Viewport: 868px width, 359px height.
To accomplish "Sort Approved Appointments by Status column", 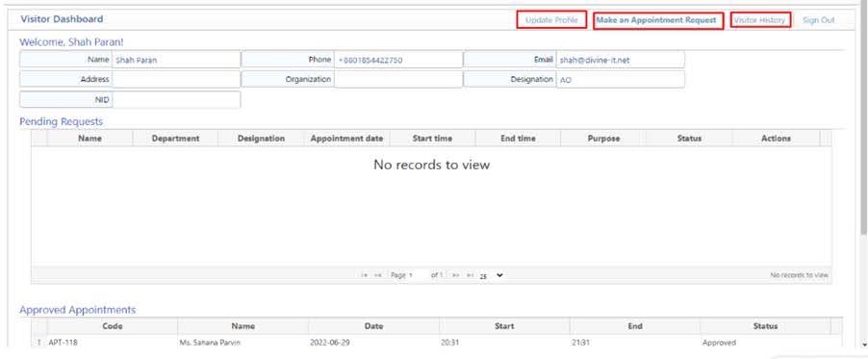I will pyautogui.click(x=766, y=326).
